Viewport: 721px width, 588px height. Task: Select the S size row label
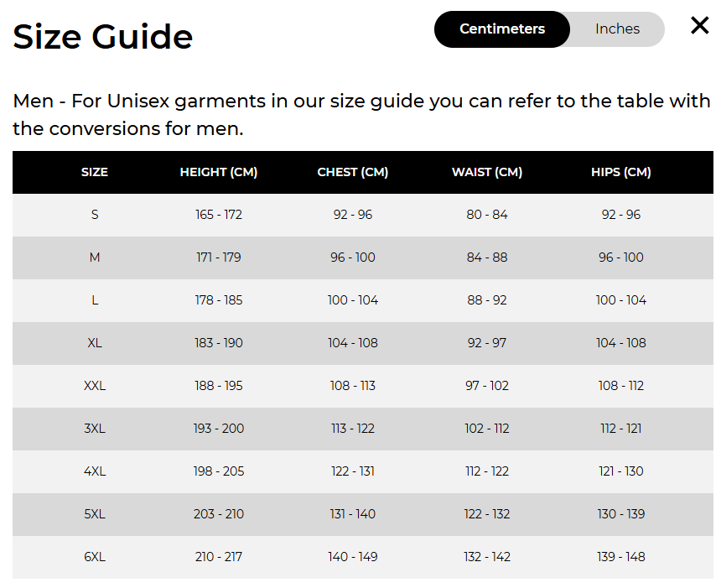(x=95, y=215)
